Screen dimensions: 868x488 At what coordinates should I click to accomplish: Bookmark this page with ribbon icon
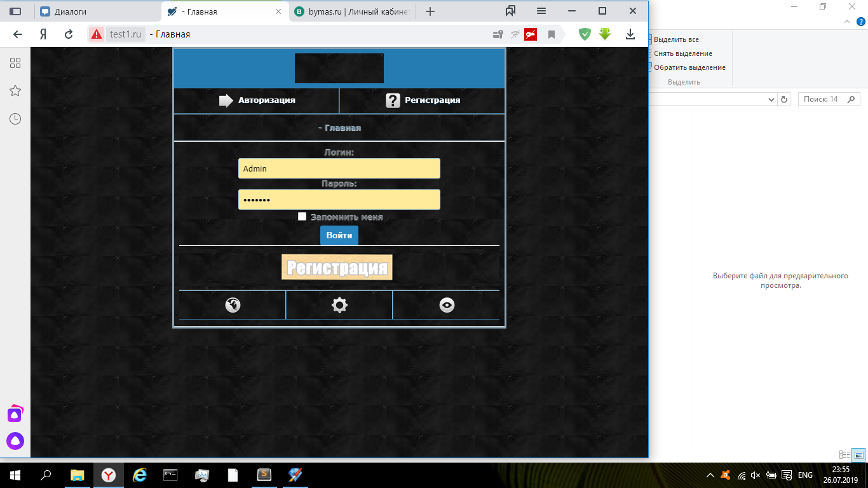552,34
